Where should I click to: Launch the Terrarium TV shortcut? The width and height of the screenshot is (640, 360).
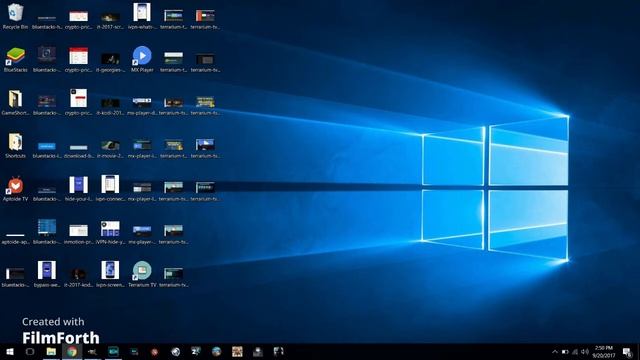[x=142, y=274]
